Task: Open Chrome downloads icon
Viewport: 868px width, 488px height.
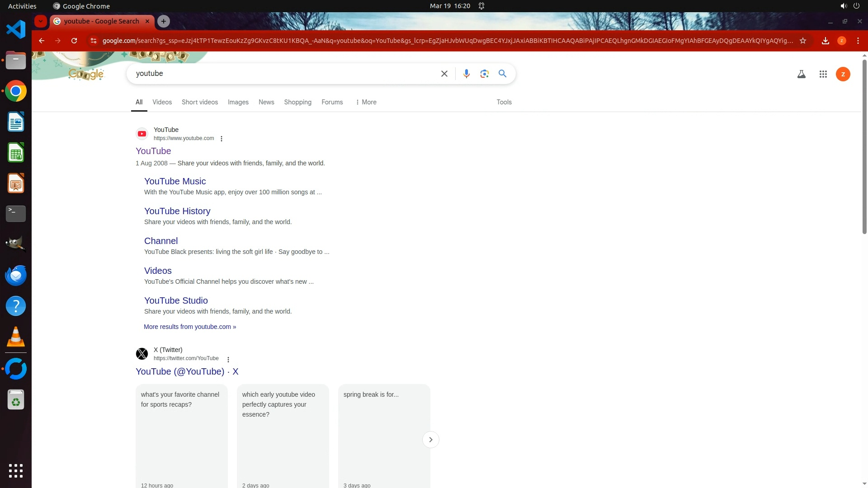Action: 825,41
